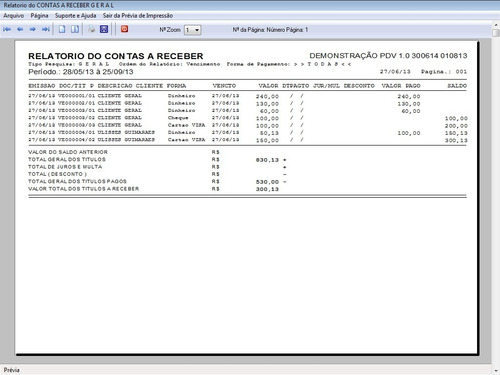The width and height of the screenshot is (500, 375).
Task: Go to the next page arrow
Action: [33, 29]
